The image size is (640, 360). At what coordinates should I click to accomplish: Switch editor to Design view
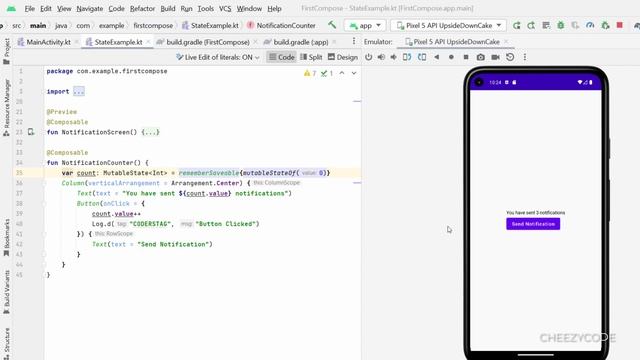[342, 57]
